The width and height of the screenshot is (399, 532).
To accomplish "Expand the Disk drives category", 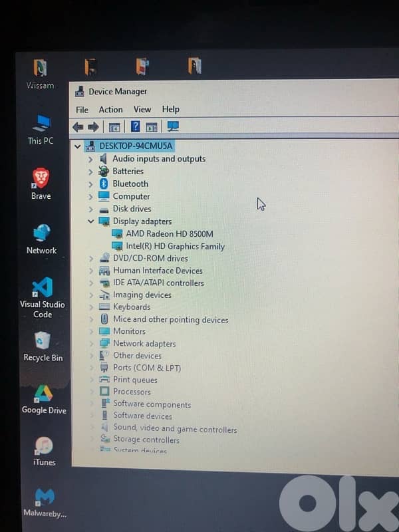I will (90, 209).
